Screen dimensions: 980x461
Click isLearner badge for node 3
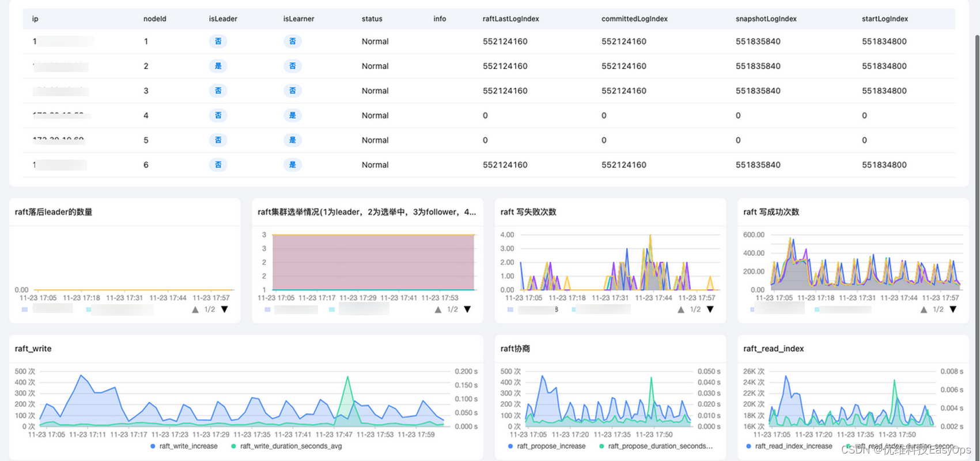[293, 91]
